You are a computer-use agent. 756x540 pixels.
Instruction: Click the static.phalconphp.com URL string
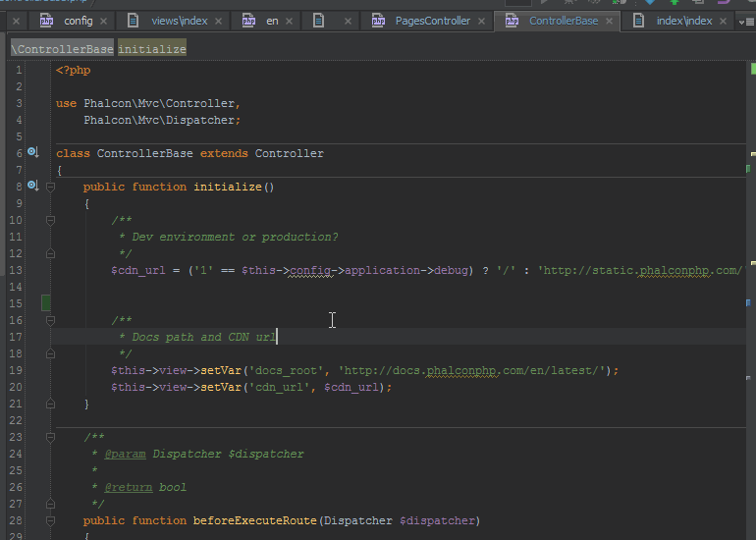click(642, 270)
